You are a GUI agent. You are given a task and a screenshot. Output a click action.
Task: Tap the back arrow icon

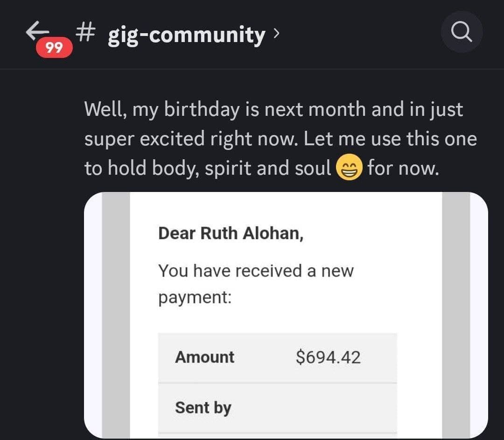pos(37,30)
